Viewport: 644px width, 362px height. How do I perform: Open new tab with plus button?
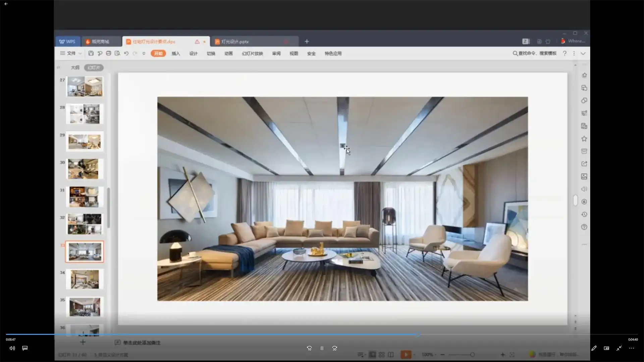coord(307,42)
